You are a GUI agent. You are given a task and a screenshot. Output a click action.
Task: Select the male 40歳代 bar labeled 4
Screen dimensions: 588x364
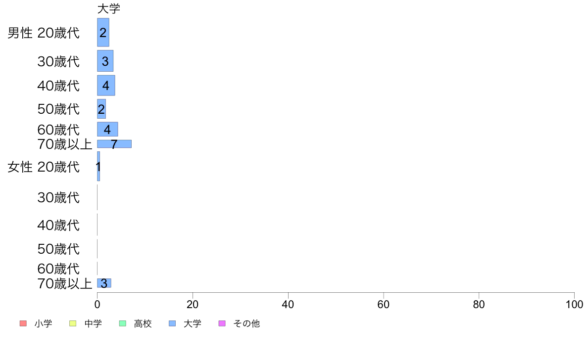pos(106,86)
